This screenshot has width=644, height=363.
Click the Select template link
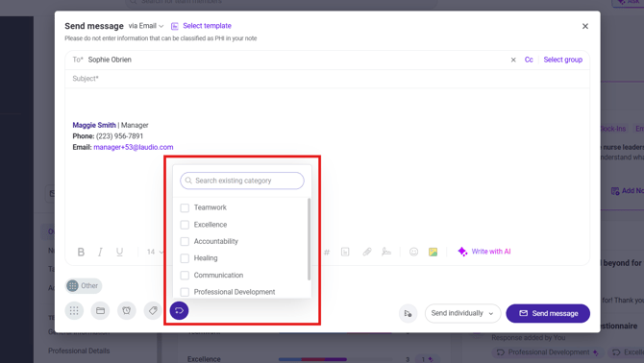[207, 26]
